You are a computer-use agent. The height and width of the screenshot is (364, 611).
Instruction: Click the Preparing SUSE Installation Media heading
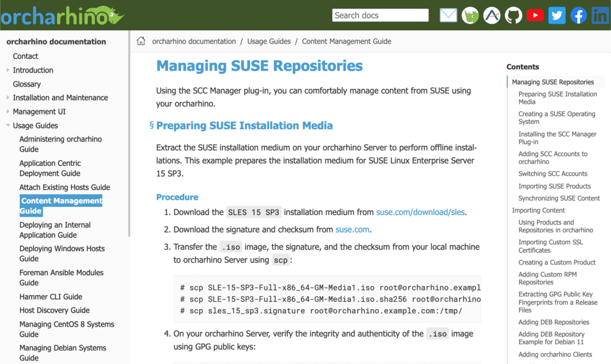pyautogui.click(x=244, y=125)
